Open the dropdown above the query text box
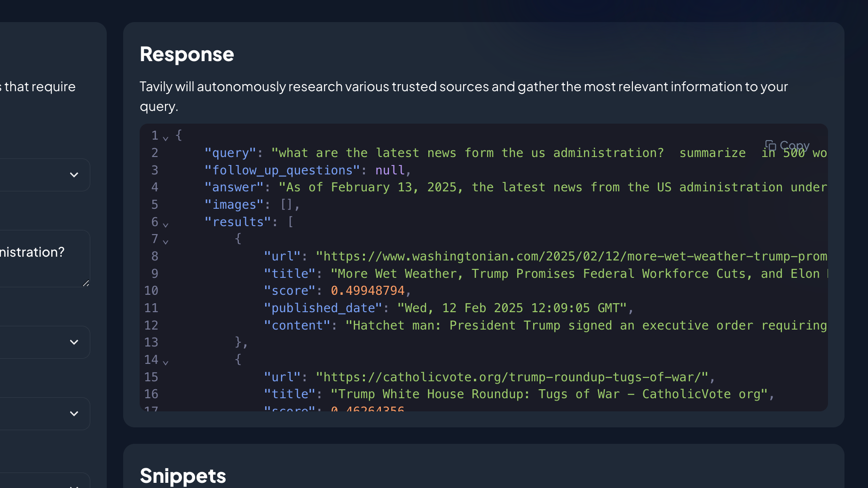The height and width of the screenshot is (488, 868). [45, 175]
